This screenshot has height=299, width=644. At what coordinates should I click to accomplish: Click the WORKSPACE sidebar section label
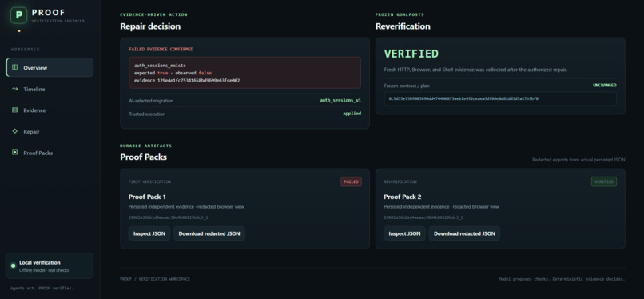click(26, 50)
